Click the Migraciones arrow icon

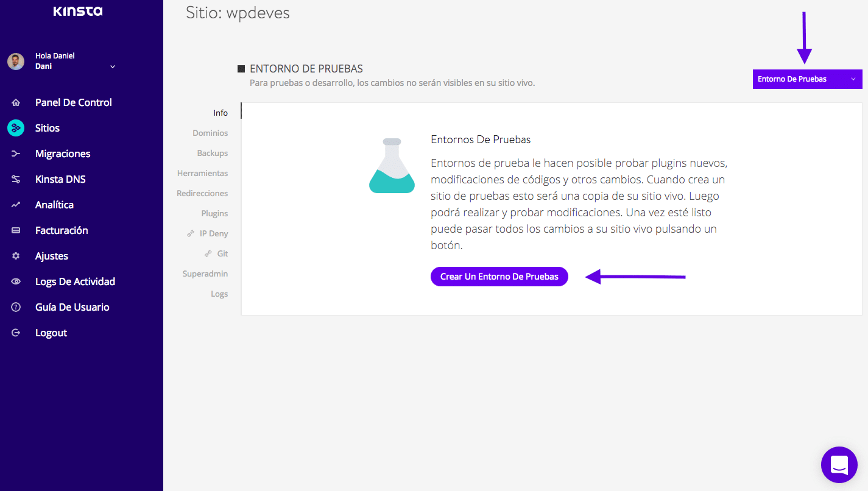coord(16,154)
